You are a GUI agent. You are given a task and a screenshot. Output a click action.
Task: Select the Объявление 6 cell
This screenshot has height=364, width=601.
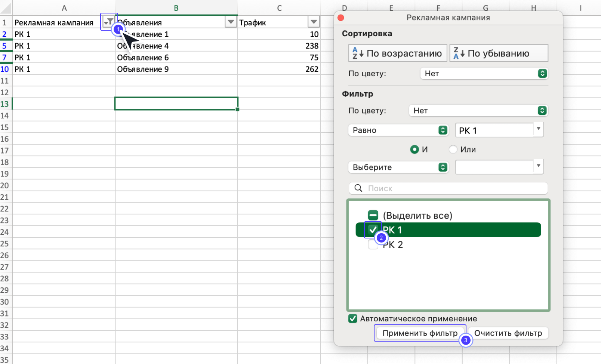(x=176, y=58)
